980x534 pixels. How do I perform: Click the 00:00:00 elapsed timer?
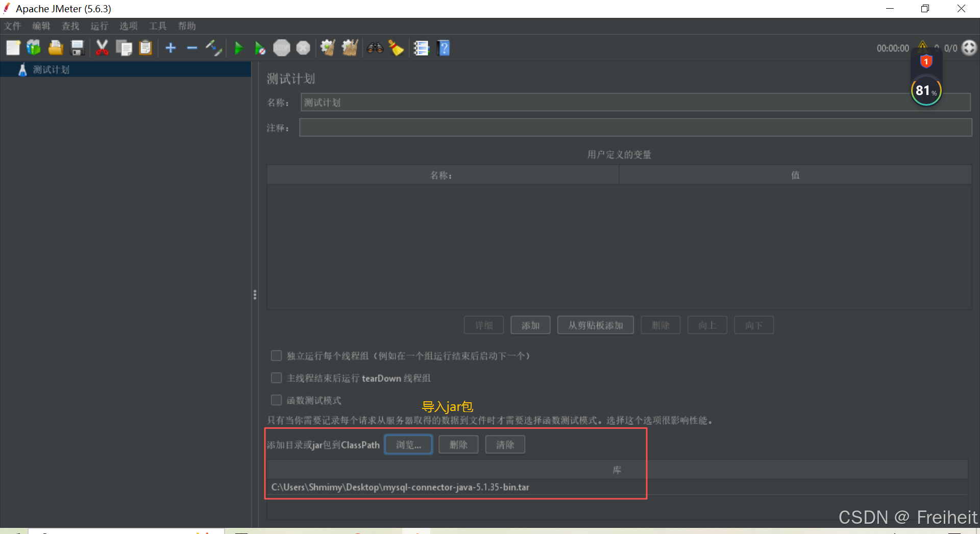(893, 48)
